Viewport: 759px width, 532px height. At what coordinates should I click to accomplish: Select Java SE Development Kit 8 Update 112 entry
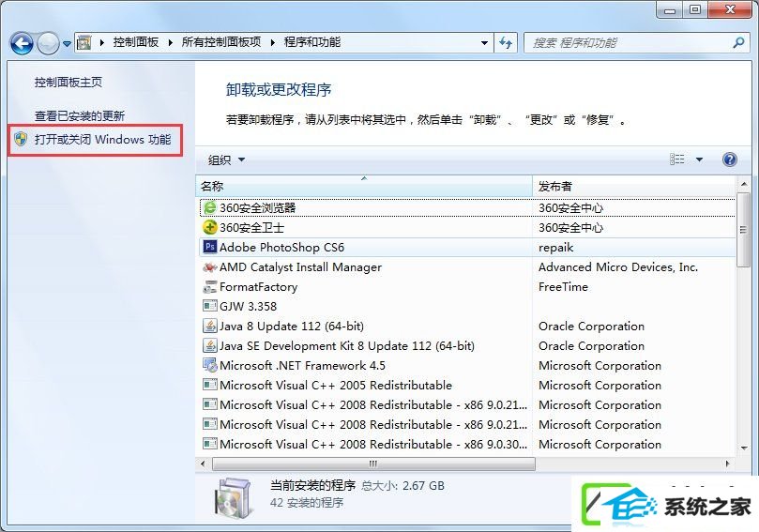coord(347,346)
